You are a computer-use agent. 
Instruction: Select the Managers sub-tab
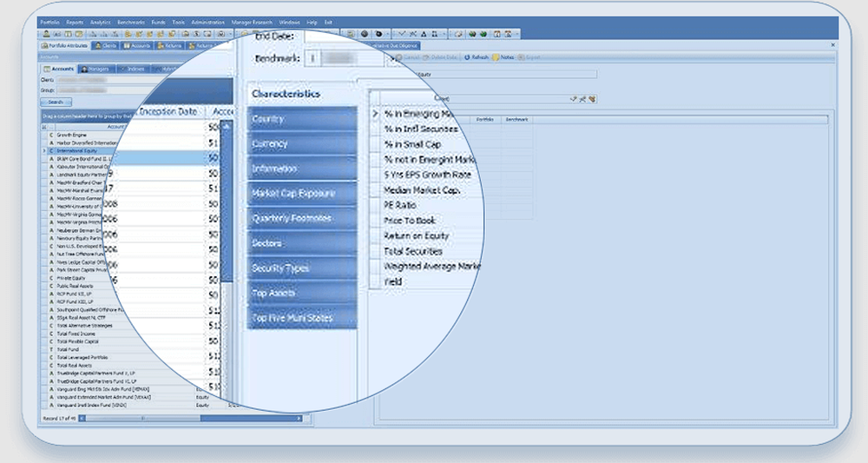coord(97,69)
